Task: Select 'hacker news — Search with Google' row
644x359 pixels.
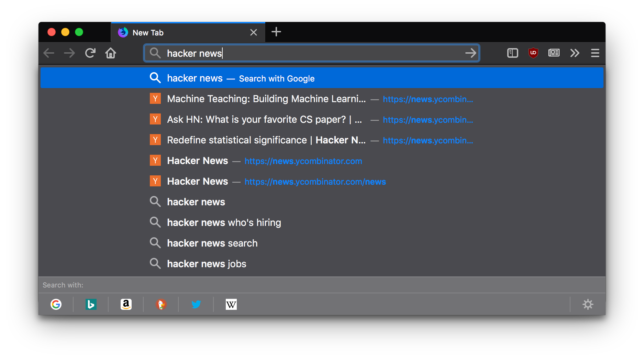Action: (322, 78)
